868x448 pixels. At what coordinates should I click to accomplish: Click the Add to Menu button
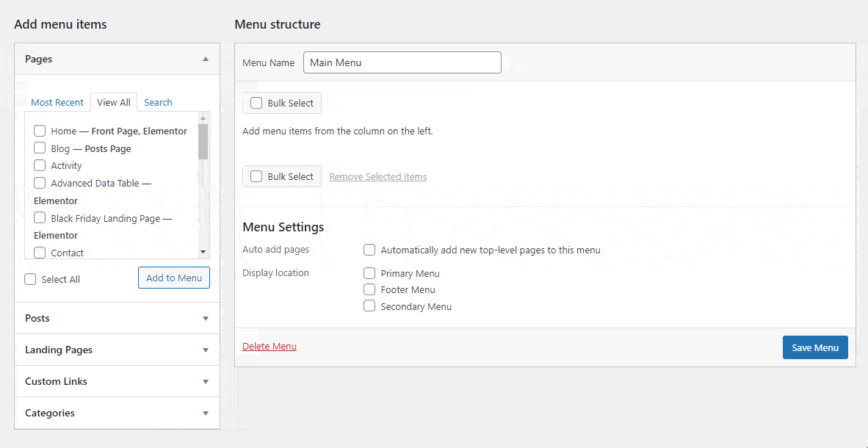[x=174, y=278]
